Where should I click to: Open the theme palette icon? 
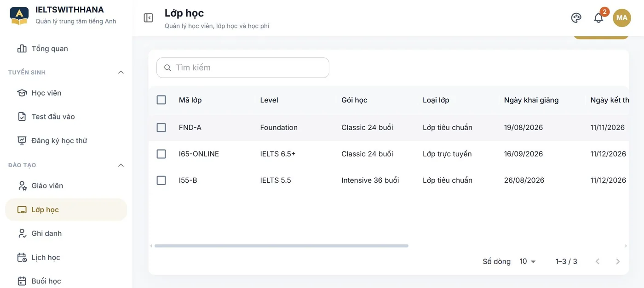[576, 18]
